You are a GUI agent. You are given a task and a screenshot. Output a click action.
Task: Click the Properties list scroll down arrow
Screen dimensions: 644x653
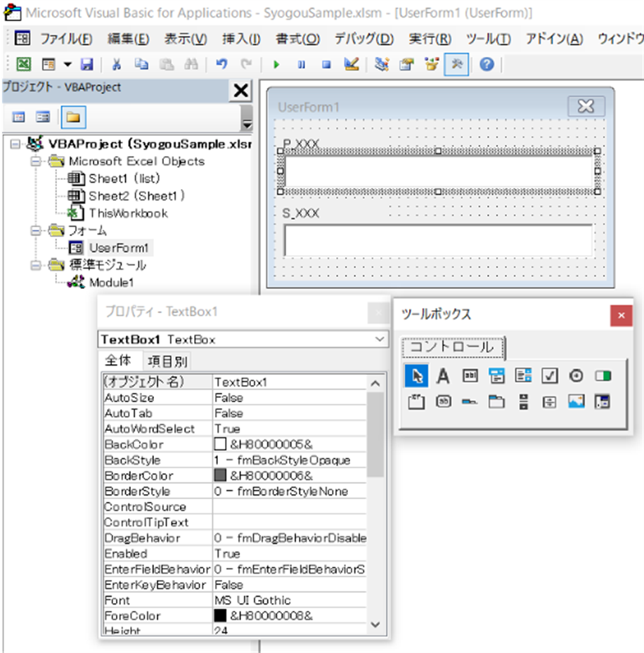[375, 624]
